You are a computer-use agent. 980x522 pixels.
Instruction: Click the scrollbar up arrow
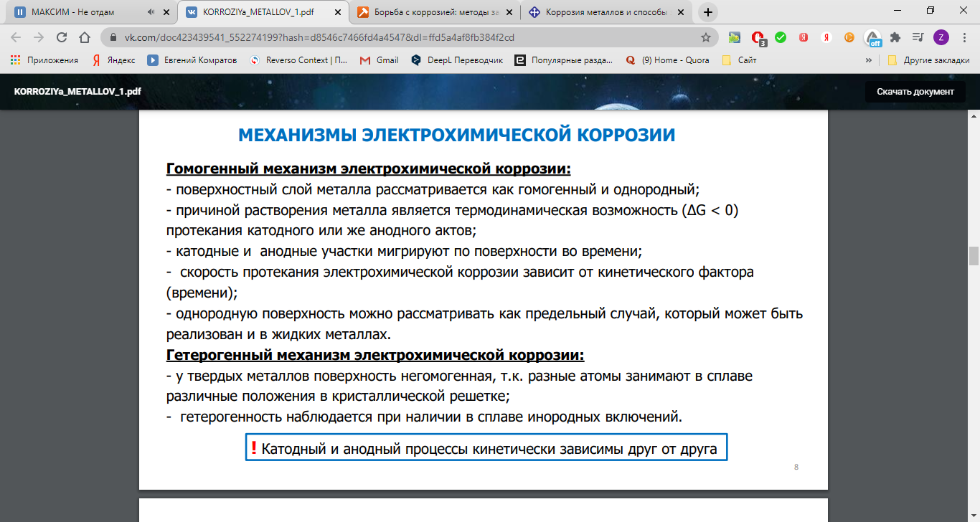click(x=974, y=115)
